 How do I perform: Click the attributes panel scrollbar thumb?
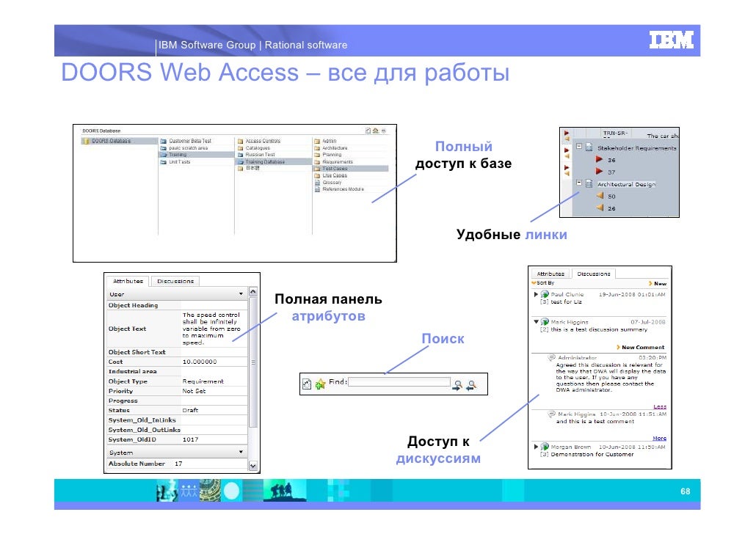(x=253, y=362)
